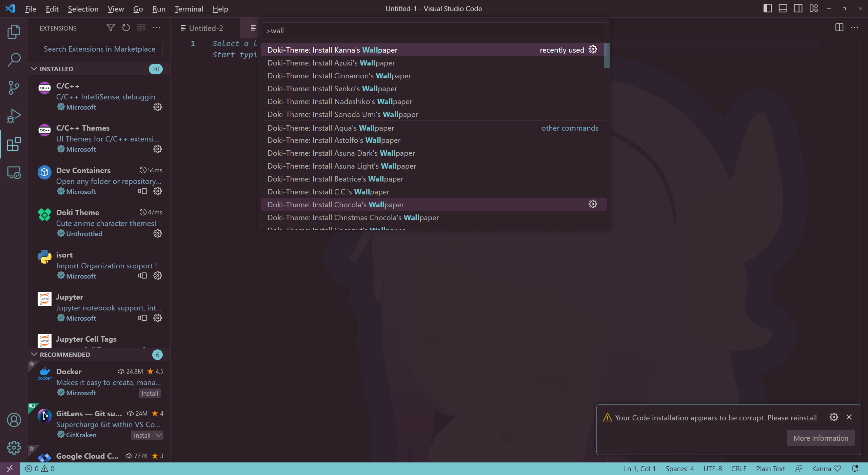Collapse the INSTALLED extensions section
The height and width of the screenshot is (475, 868).
pyautogui.click(x=34, y=69)
